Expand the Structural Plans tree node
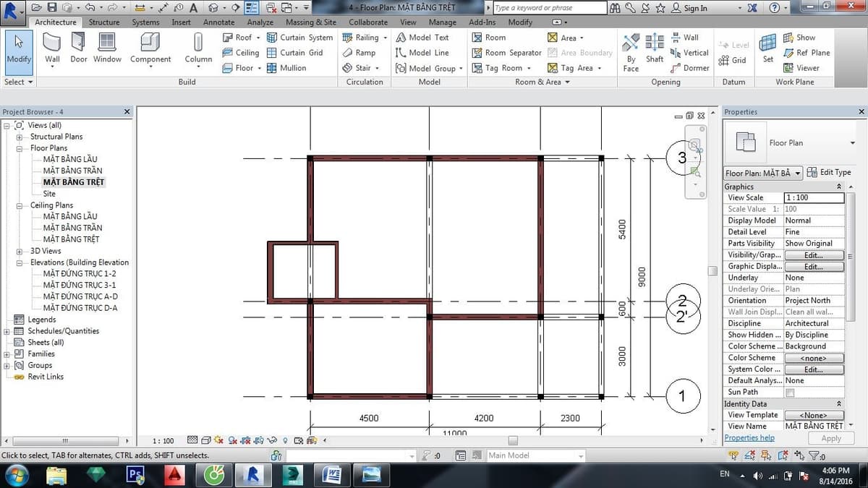This screenshot has width=868, height=488. coord(19,137)
